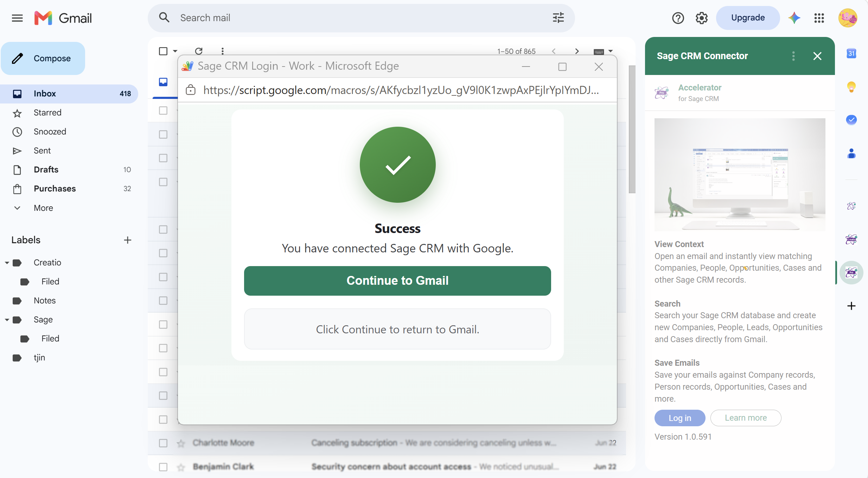The width and height of the screenshot is (868, 478).
Task: Click Learn more in Sage CRM panel
Action: [746, 418]
